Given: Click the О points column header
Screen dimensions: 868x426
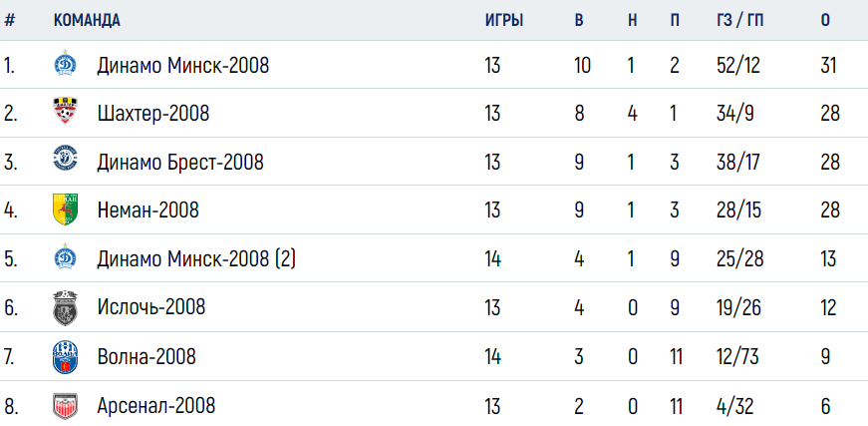Looking at the screenshot, I should (825, 21).
